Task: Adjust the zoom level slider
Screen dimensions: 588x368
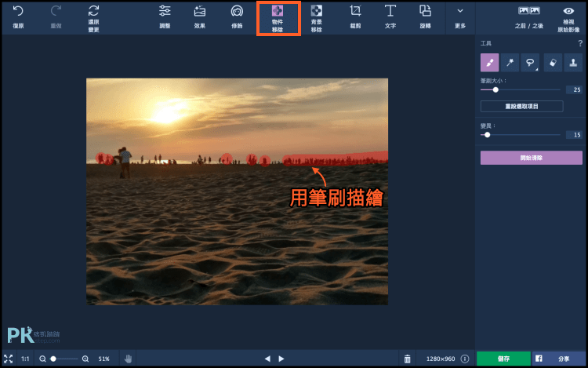Action: click(x=53, y=359)
